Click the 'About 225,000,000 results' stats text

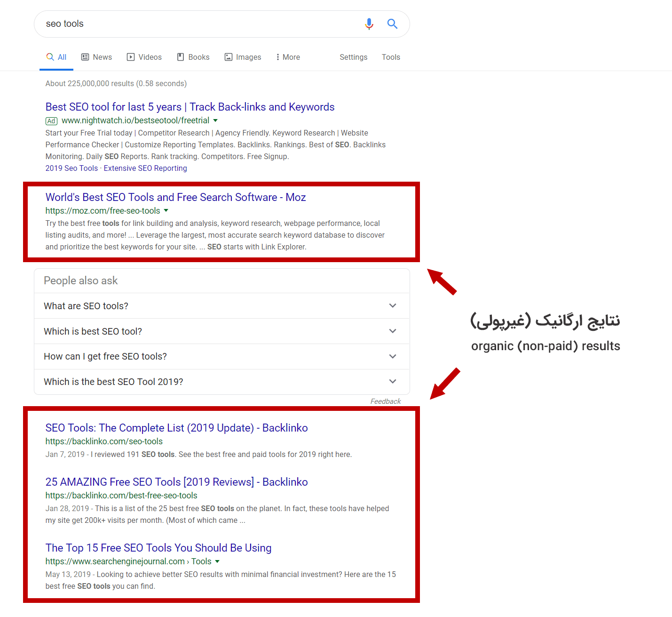[116, 83]
